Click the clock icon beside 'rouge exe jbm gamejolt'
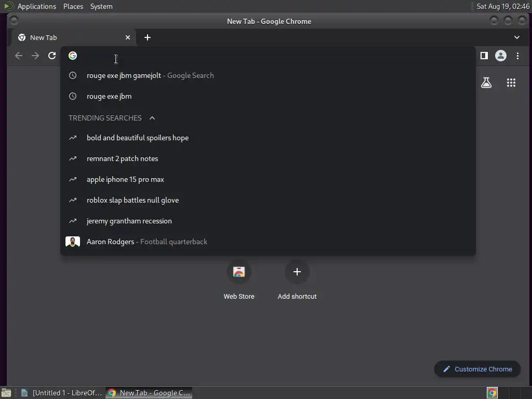532x399 pixels. [73, 75]
